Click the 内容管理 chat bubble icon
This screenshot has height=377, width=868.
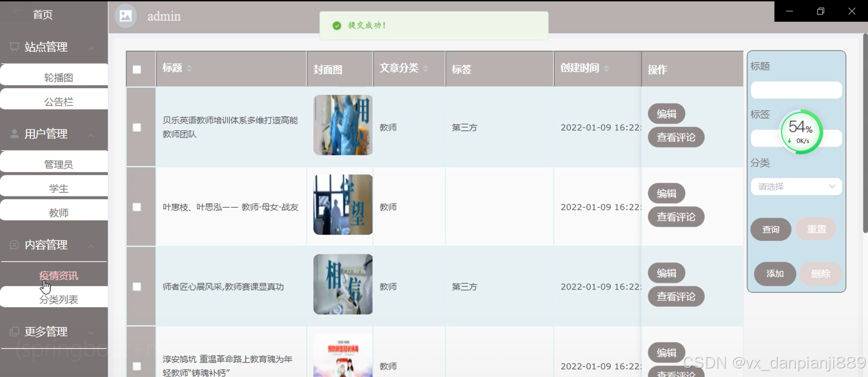coord(14,244)
